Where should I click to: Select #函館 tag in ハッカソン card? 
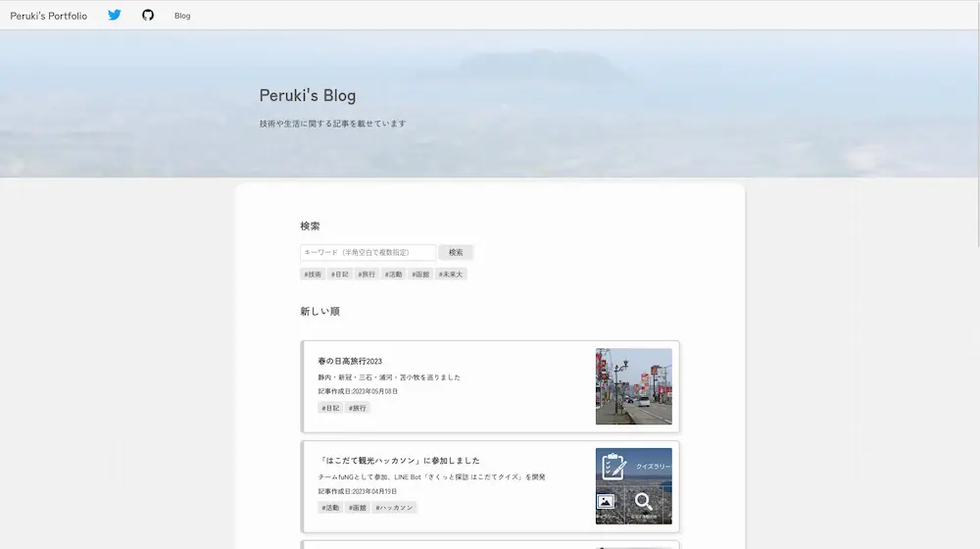click(357, 508)
